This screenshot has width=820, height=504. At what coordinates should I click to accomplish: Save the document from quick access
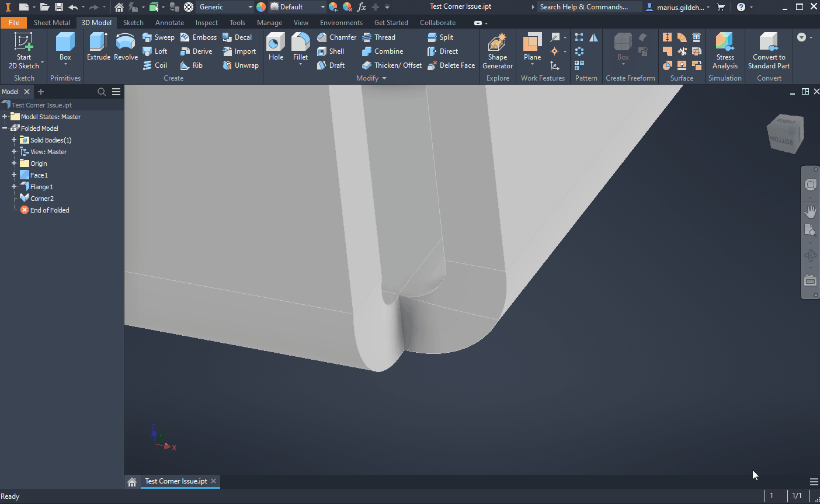pyautogui.click(x=59, y=7)
